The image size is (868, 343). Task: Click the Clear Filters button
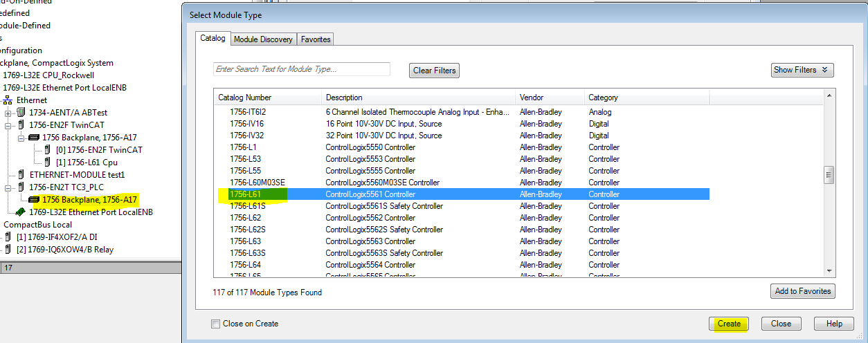click(434, 71)
